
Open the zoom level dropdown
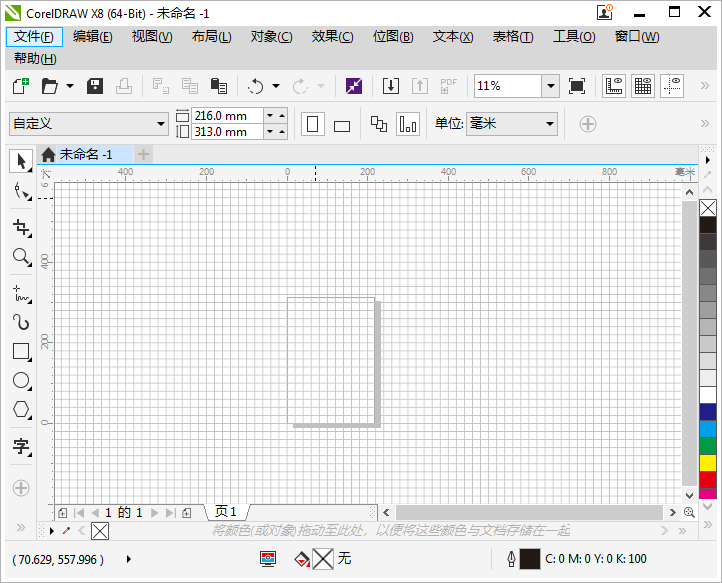coord(550,86)
